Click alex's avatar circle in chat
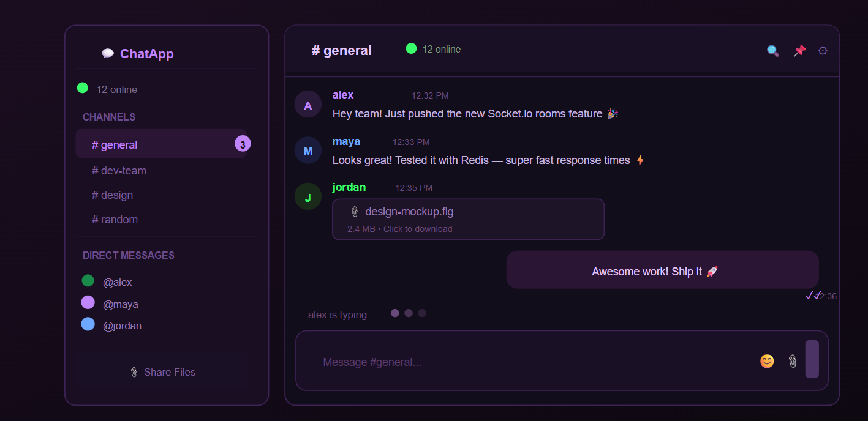Image resolution: width=868 pixels, height=421 pixels. (308, 105)
